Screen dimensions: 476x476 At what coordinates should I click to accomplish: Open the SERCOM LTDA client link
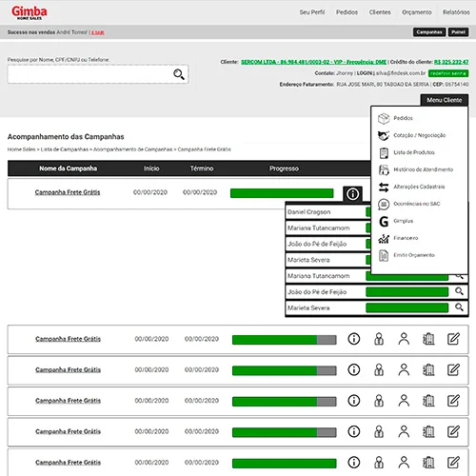[x=313, y=62]
